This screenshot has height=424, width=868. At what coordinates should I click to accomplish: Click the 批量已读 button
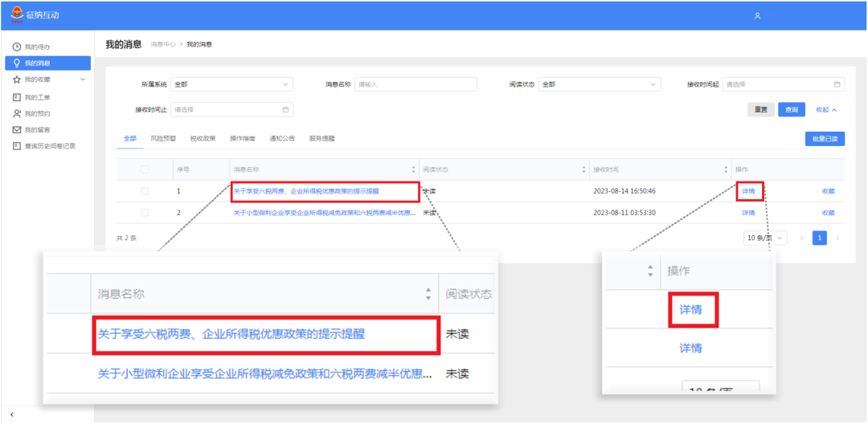825,139
